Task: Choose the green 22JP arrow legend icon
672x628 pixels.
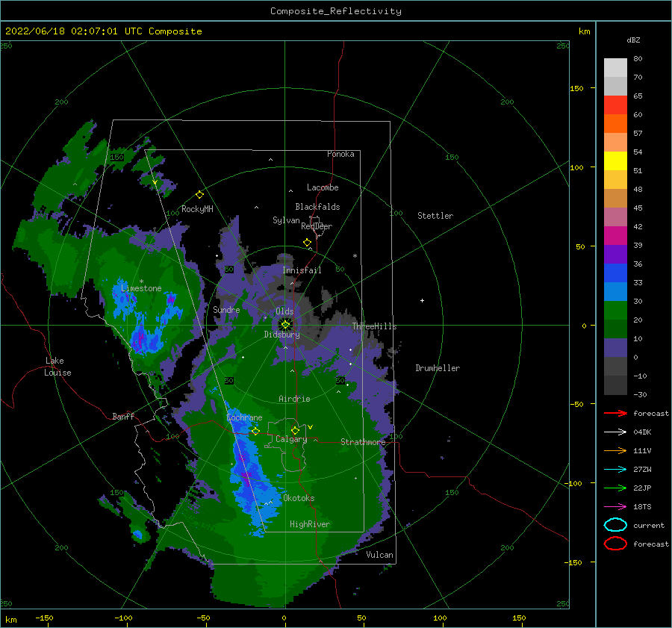Action: [615, 488]
